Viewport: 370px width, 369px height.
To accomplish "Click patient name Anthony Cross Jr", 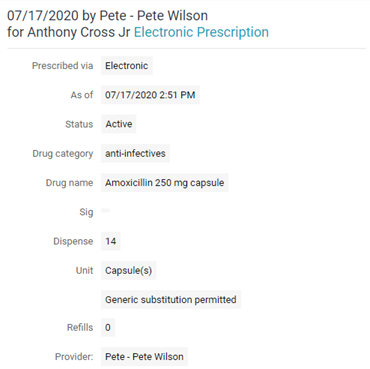I will pos(79,32).
